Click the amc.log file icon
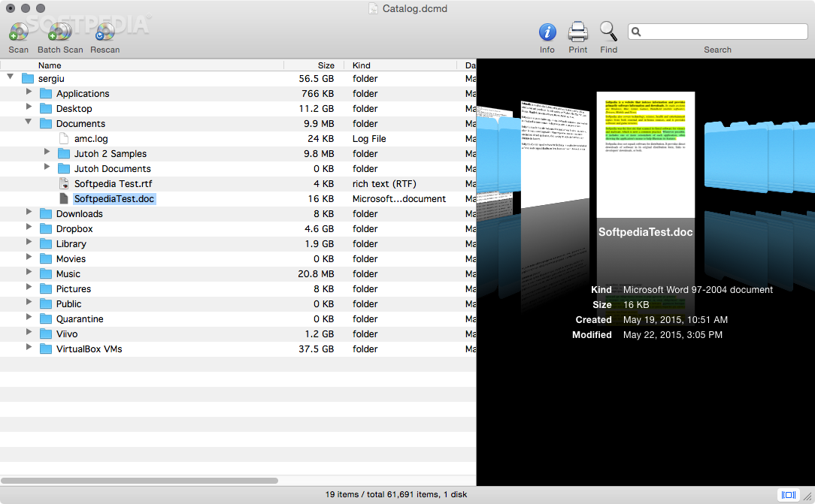 coord(64,139)
